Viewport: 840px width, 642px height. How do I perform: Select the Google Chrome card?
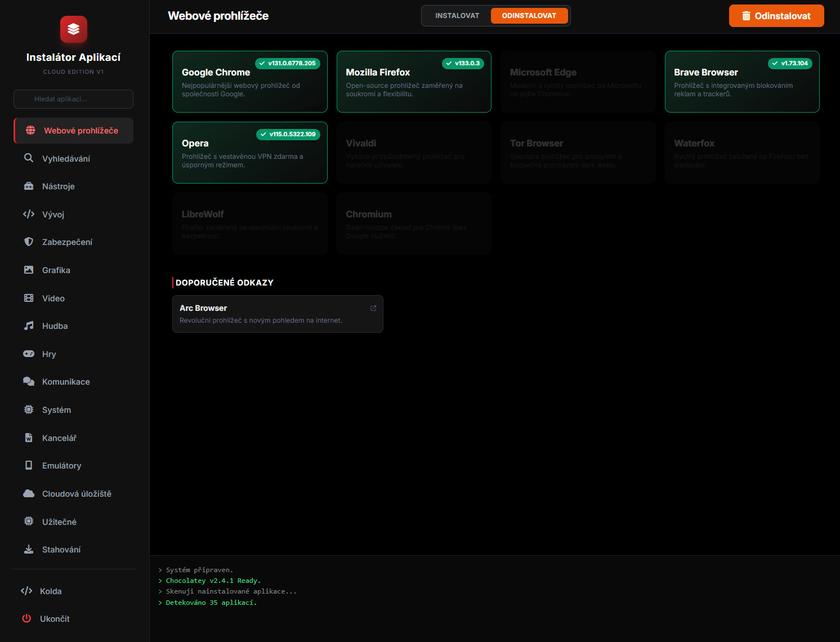[250, 82]
